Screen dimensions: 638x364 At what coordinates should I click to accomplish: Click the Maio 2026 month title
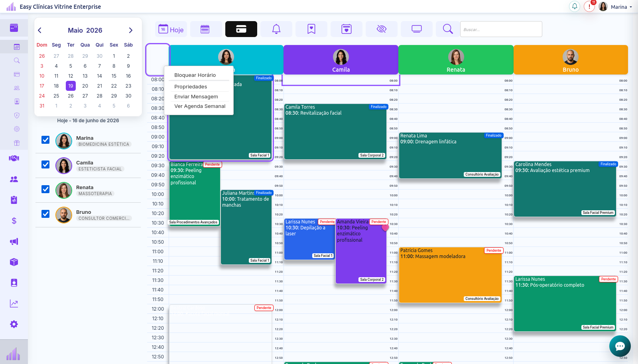85,30
